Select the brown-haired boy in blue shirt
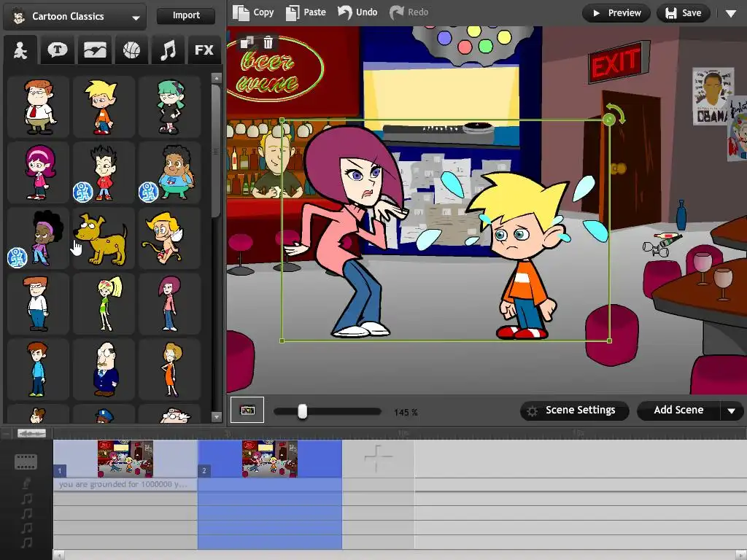The width and height of the screenshot is (747, 560). [38, 370]
